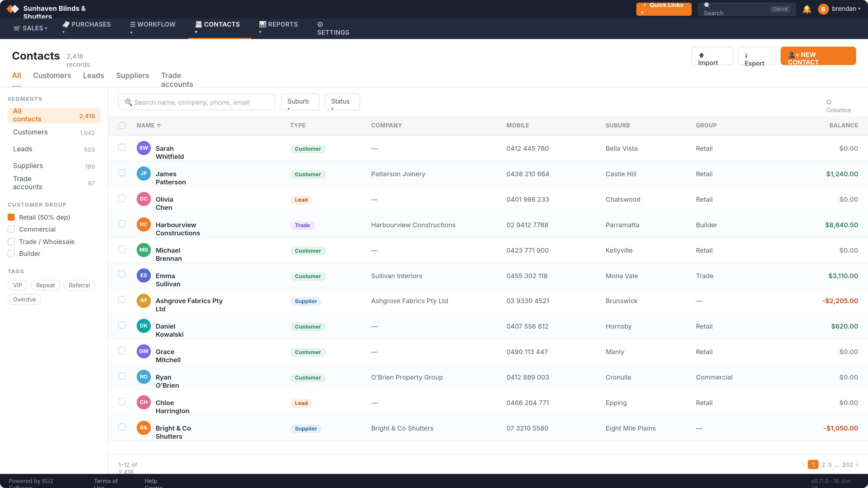The height and width of the screenshot is (488, 868).
Task: Open the Columns gear settings
Action: [829, 102]
